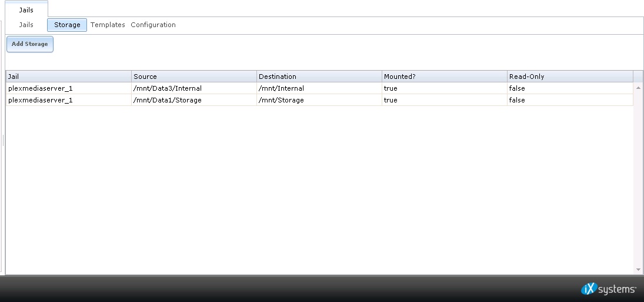Click the scrollbar up arrow
This screenshot has height=302, width=644.
coord(638,88)
